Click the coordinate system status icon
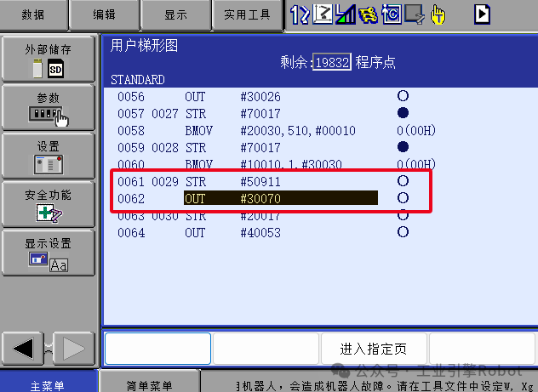538x392 pixels. 323,14
